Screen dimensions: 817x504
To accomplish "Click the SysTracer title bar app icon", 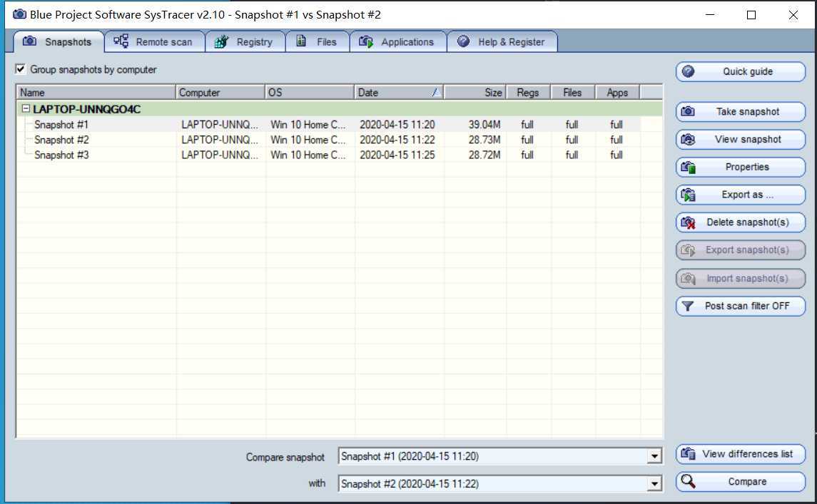I will click(x=19, y=14).
